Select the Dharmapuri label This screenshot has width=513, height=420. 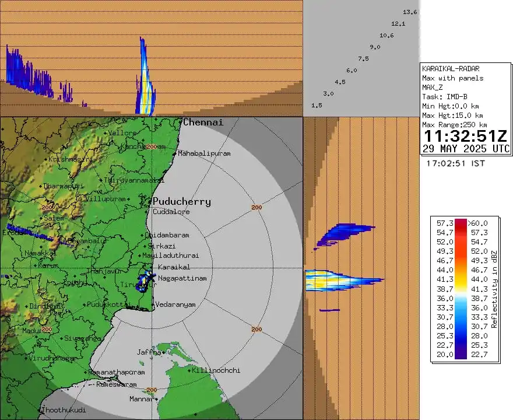[x=64, y=186]
